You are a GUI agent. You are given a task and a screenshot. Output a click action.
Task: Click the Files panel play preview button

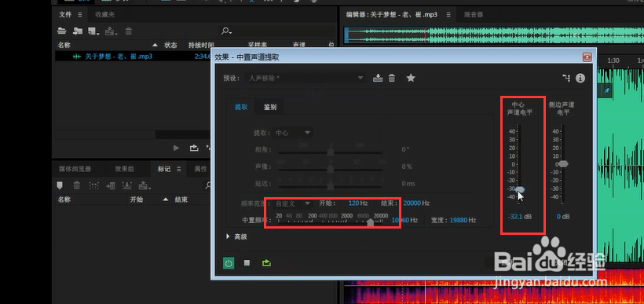(176, 148)
